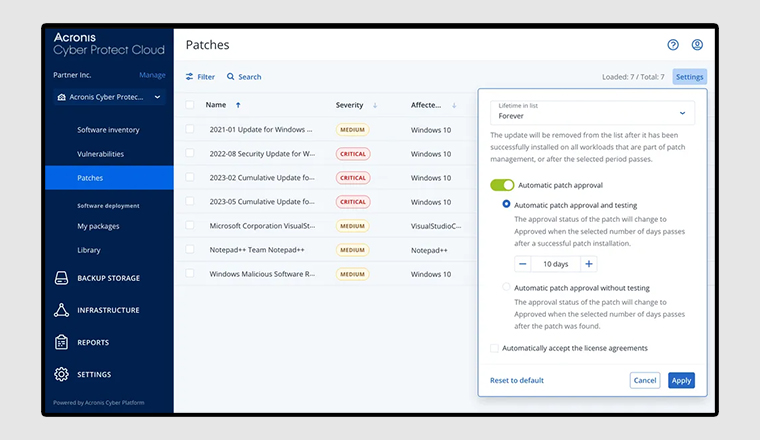Image resolution: width=760 pixels, height=440 pixels.
Task: Click the Settings button at top right
Action: pyautogui.click(x=689, y=77)
